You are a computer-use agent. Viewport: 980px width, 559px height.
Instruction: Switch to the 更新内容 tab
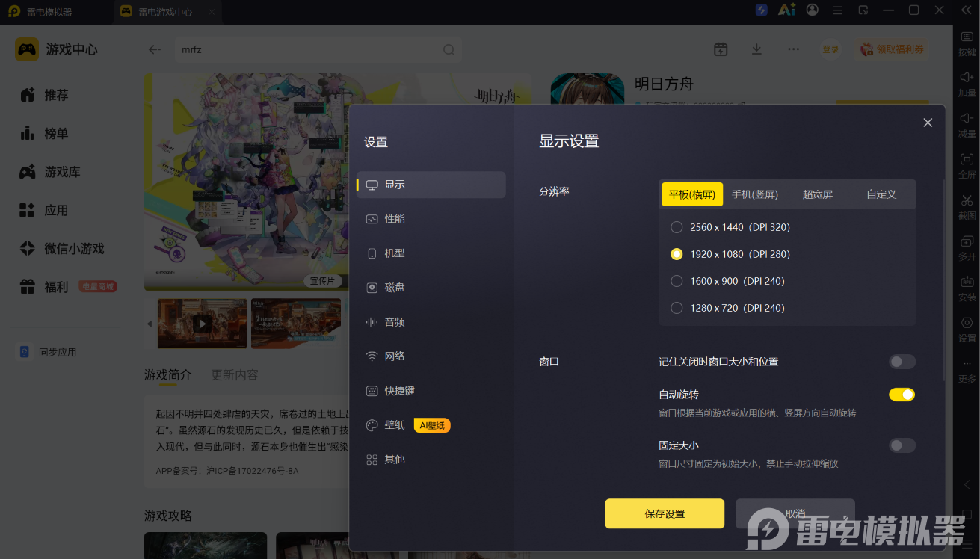pyautogui.click(x=235, y=375)
